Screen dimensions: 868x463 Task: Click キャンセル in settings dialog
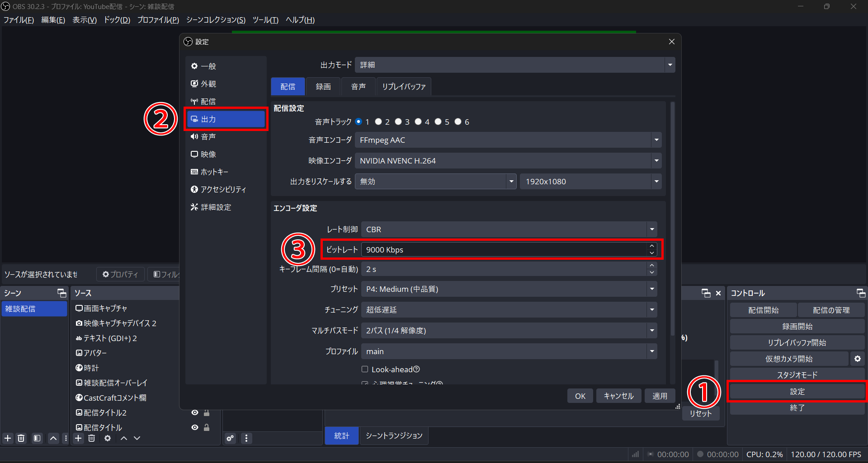pyautogui.click(x=618, y=396)
